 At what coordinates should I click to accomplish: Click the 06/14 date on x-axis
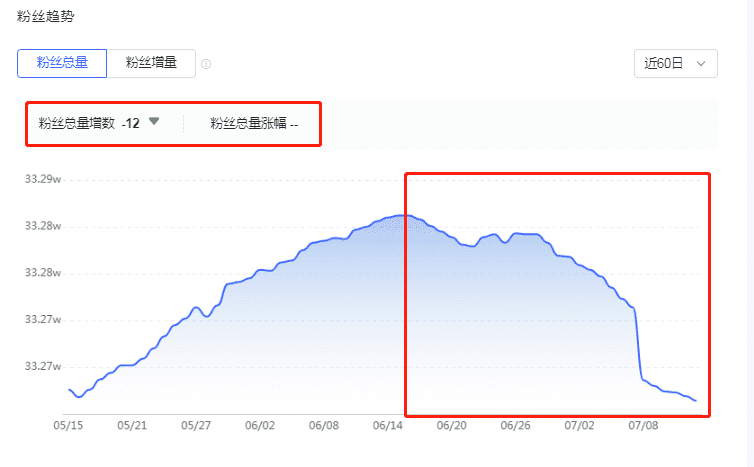tap(388, 426)
